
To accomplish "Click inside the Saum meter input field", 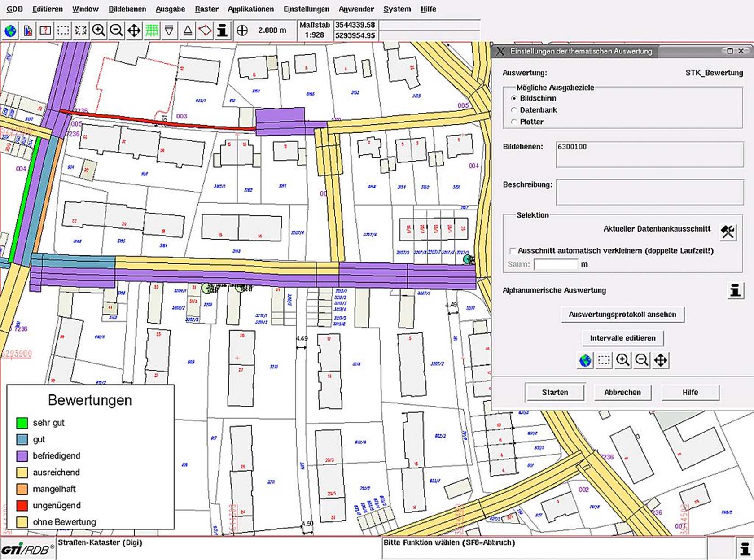I will (556, 264).
